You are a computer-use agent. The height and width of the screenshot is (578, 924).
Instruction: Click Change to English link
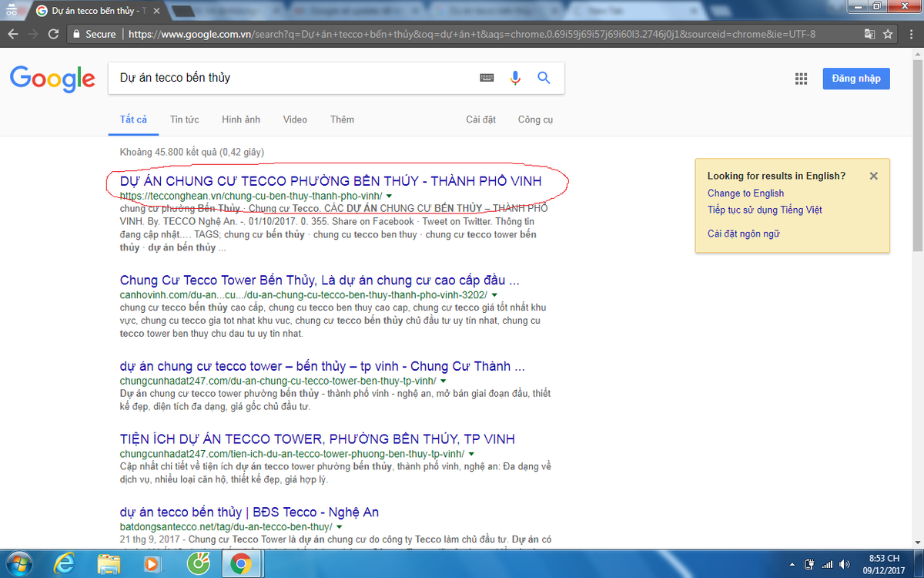click(745, 193)
